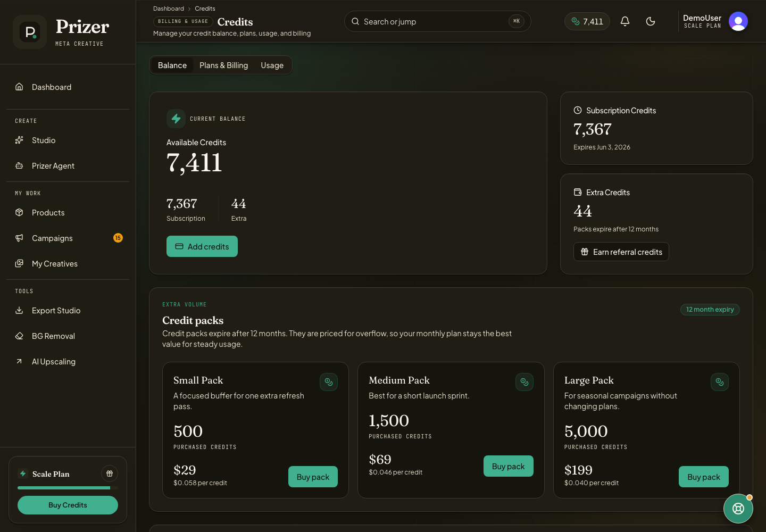Open the Export Studio tool
Image resolution: width=766 pixels, height=532 pixels.
coord(68,310)
